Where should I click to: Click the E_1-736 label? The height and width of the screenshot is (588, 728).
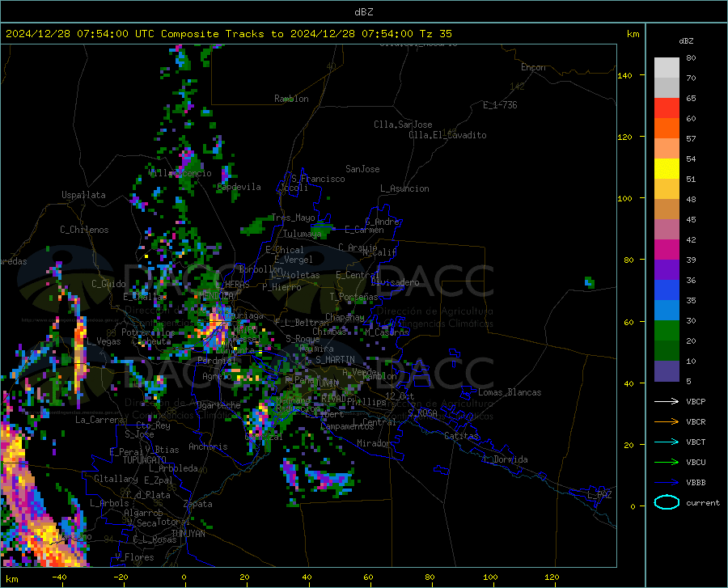500,105
